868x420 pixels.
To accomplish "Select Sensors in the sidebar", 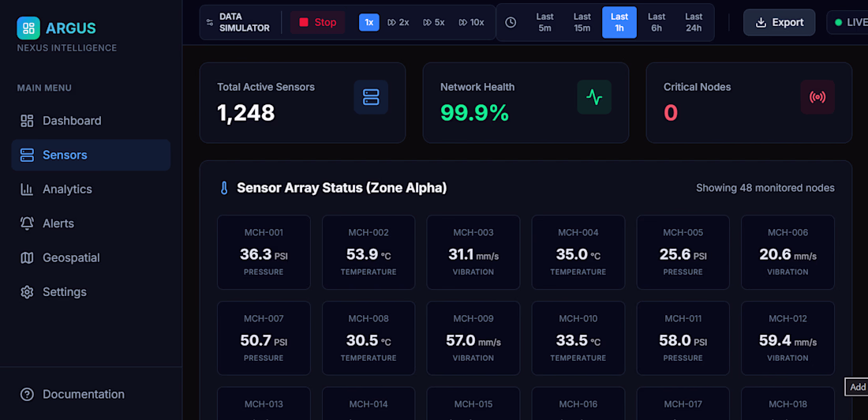I will [91, 156].
